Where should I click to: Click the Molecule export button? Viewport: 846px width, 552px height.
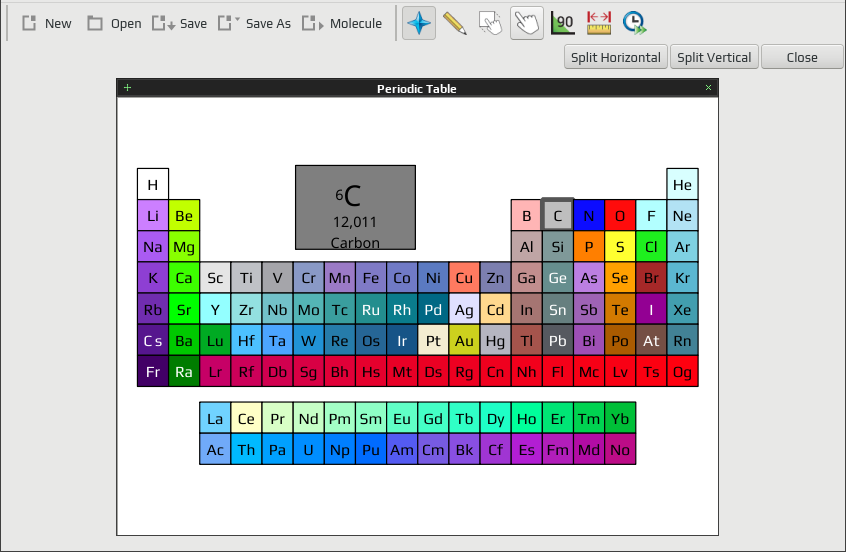pos(342,23)
